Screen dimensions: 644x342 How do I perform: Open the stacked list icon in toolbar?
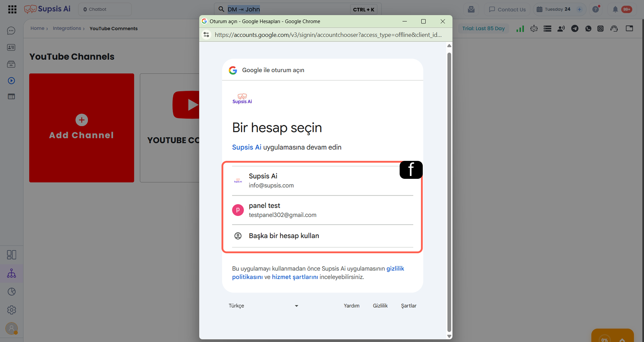[547, 28]
